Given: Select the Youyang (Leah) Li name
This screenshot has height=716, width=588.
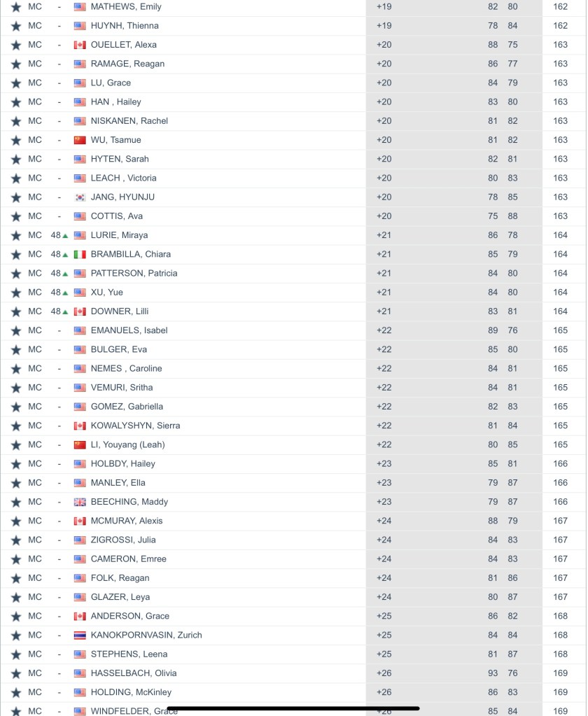Looking at the screenshot, I should [127, 444].
